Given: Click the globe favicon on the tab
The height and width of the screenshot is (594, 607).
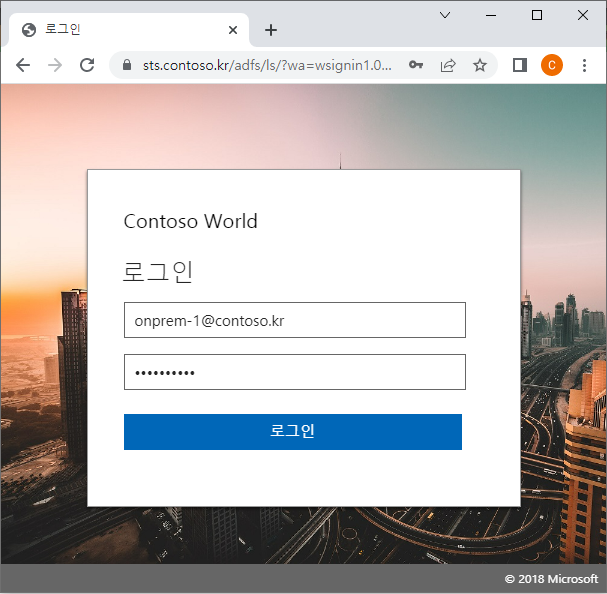Looking at the screenshot, I should click(x=29, y=30).
